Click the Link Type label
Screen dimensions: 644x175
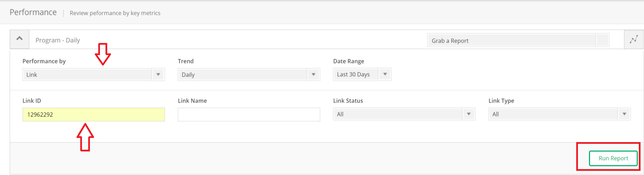501,101
